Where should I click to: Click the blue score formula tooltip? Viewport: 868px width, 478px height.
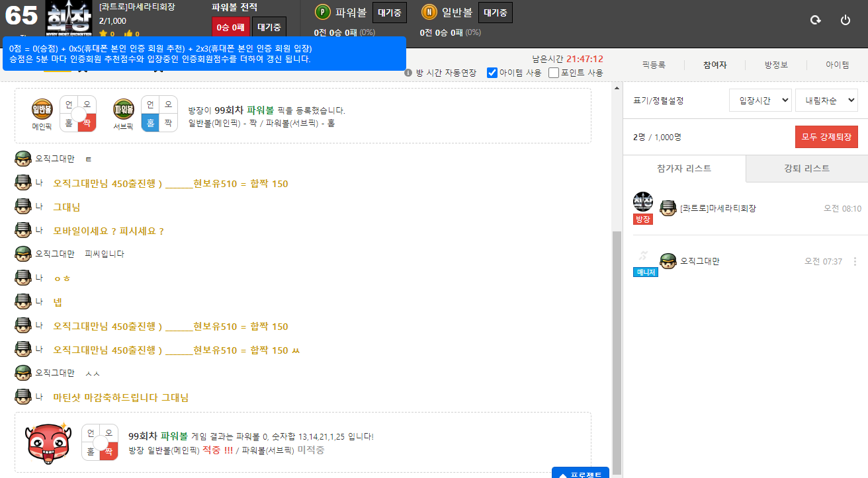click(x=204, y=54)
